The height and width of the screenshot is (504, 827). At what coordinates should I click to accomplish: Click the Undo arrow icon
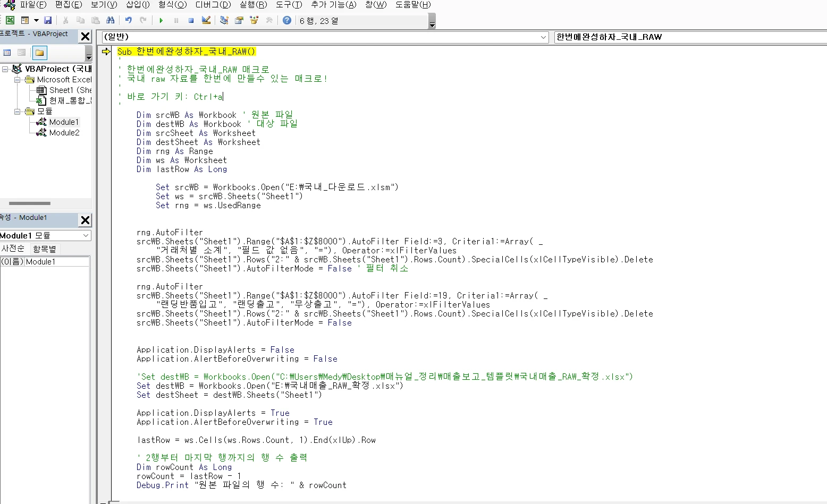click(x=128, y=21)
